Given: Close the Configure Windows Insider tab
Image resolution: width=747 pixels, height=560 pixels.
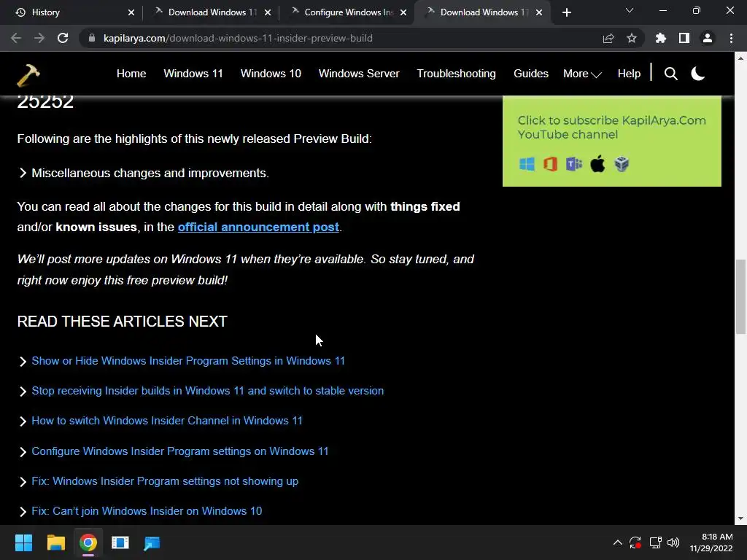Looking at the screenshot, I should pyautogui.click(x=403, y=12).
